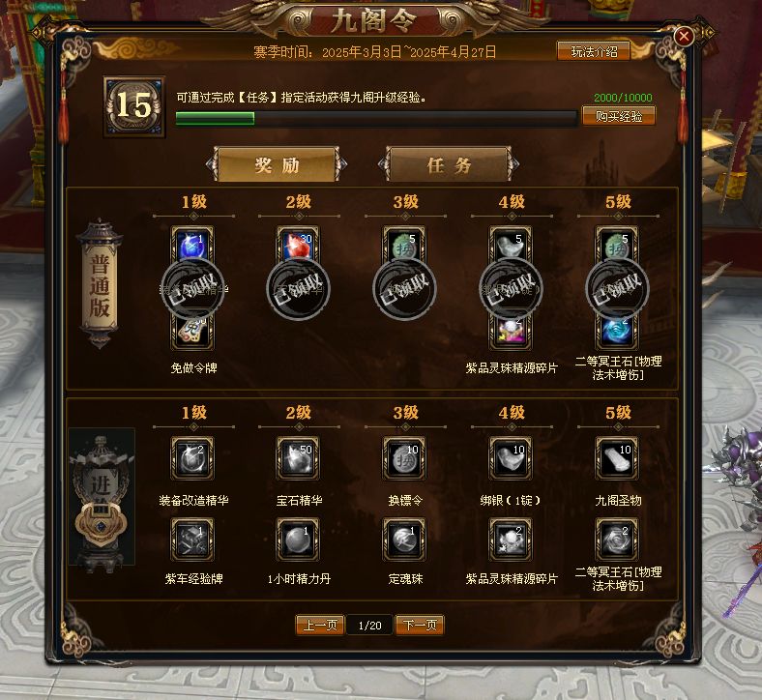The image size is (762, 700).
Task: Click the 普通版 scroll banner
Action: (x=100, y=284)
